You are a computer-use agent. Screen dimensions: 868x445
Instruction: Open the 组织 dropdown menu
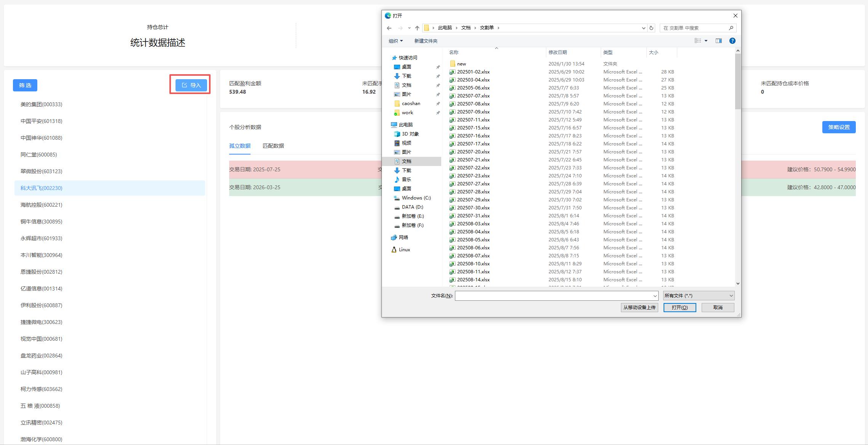395,41
